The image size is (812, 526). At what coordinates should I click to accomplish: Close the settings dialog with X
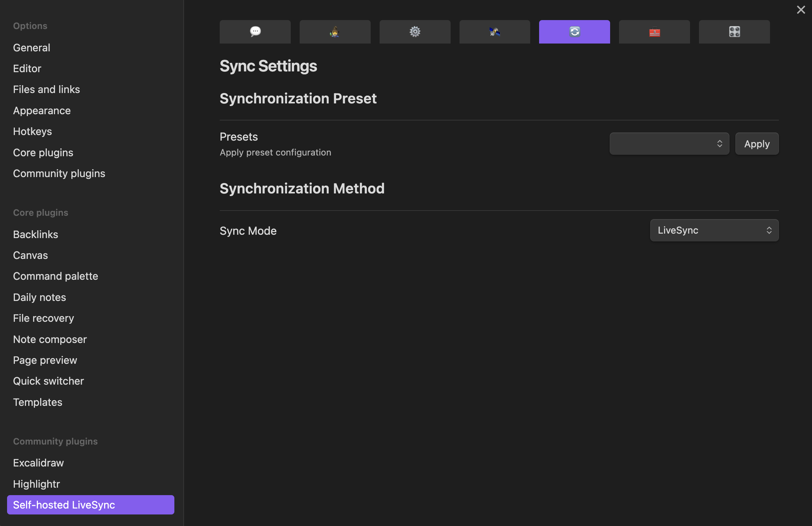click(x=801, y=10)
